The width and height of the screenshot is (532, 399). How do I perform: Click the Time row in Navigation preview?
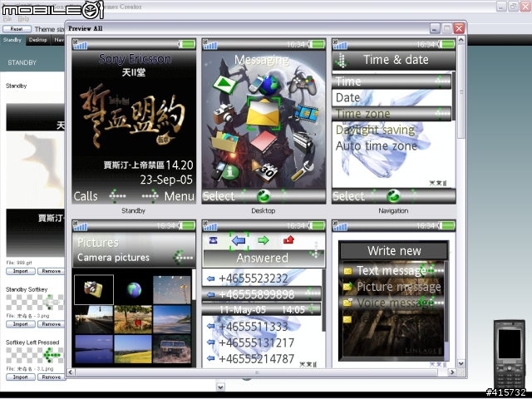click(x=392, y=81)
